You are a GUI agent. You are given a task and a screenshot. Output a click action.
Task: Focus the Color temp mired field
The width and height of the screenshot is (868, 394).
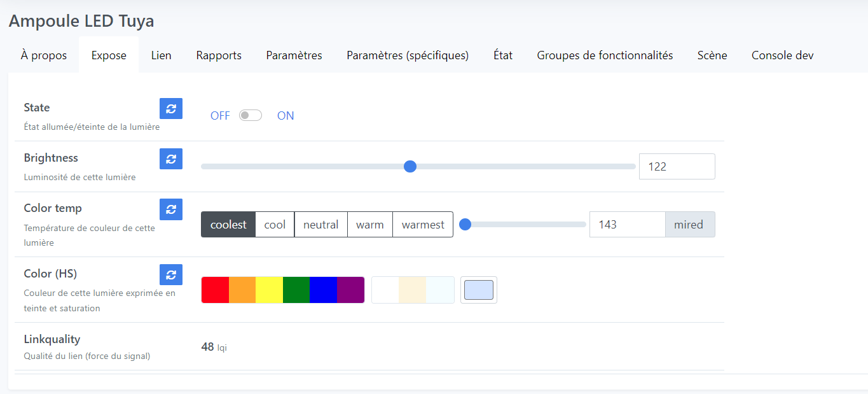[x=628, y=225]
